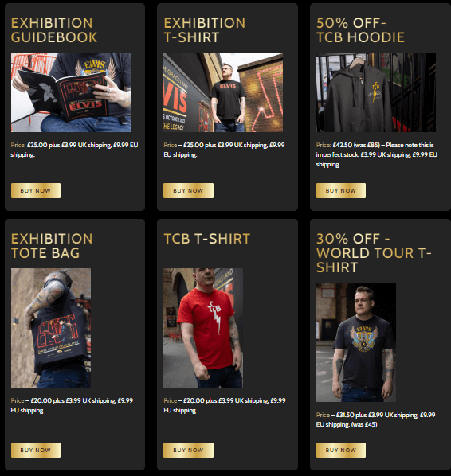
Task: Select the Exhibition T-Shirt heading
Action: pos(204,30)
